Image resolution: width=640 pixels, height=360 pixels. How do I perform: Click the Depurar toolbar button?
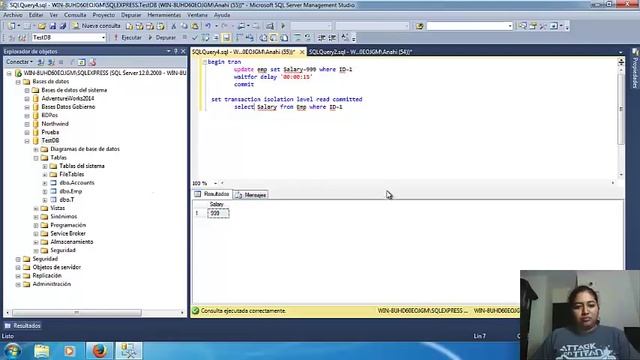point(162,38)
